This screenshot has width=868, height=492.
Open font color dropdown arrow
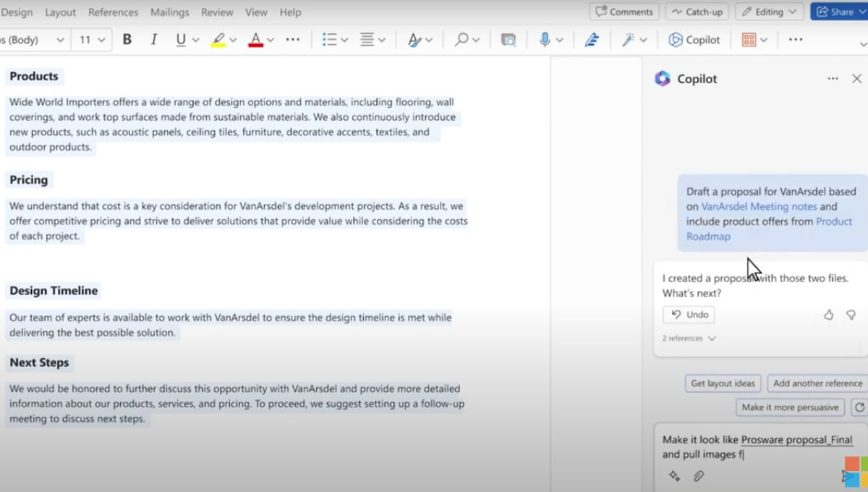[271, 41]
